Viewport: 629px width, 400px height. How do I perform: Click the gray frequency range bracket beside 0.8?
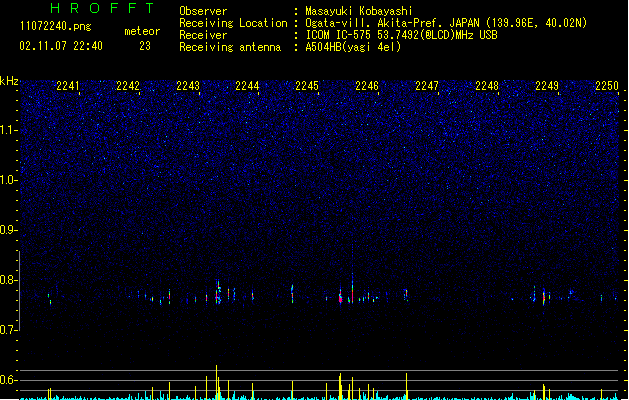[20, 290]
